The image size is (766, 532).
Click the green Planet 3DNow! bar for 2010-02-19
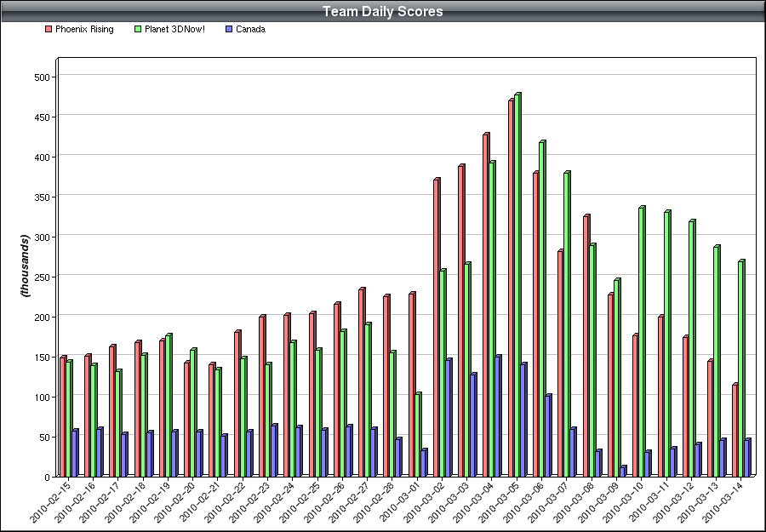click(x=169, y=405)
